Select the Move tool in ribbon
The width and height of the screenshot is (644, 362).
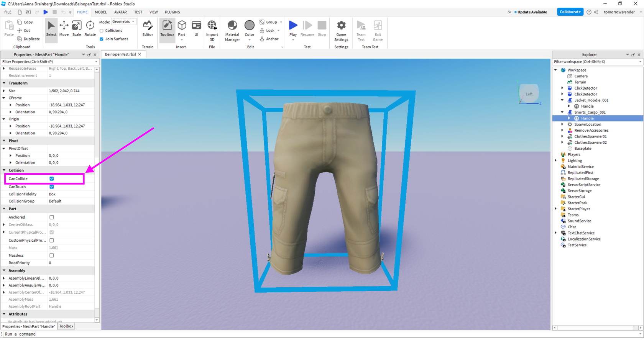coord(64,28)
